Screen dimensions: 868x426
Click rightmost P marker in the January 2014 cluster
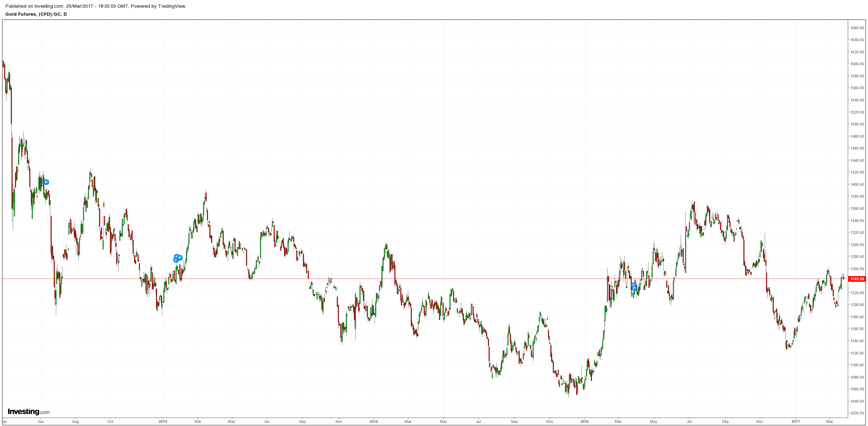pos(180,258)
